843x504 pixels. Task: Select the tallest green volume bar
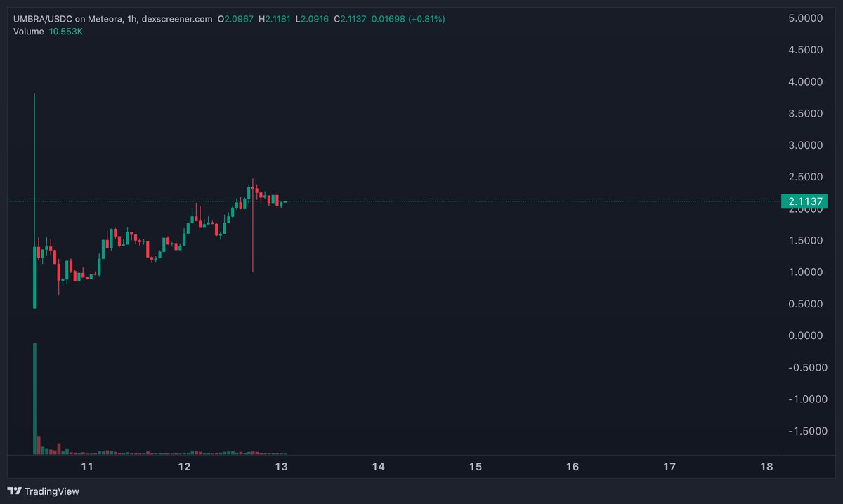34,399
